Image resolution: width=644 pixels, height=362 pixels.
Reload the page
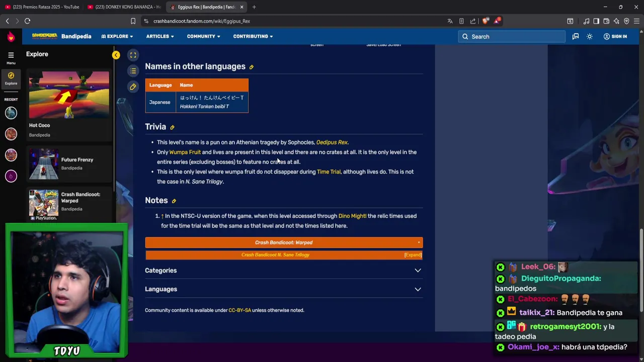27,21
